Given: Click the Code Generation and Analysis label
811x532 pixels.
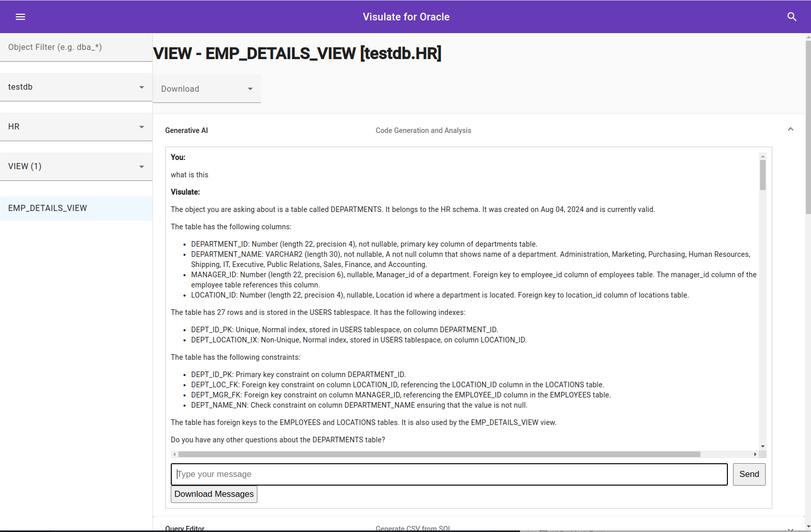Looking at the screenshot, I should 423,130.
